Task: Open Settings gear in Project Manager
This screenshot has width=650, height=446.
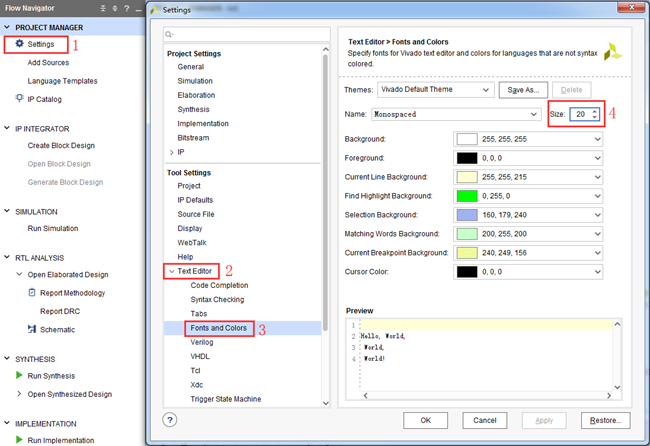Action: click(19, 44)
